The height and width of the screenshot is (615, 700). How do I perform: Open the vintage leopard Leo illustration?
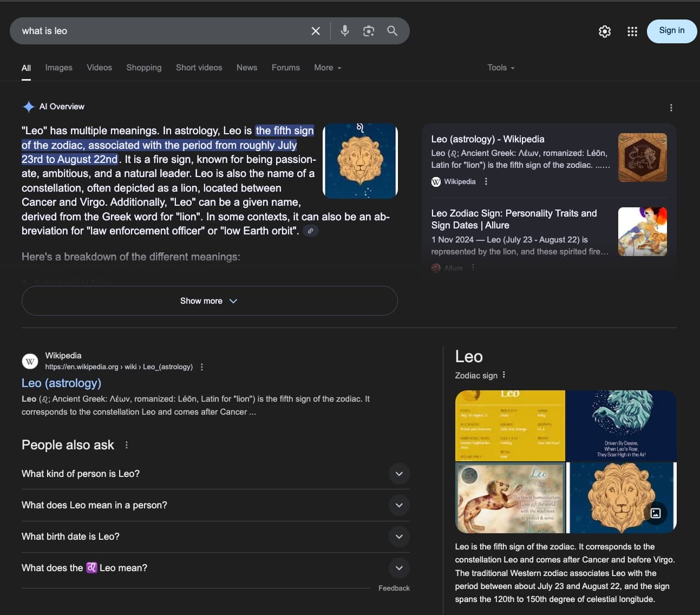(x=510, y=498)
